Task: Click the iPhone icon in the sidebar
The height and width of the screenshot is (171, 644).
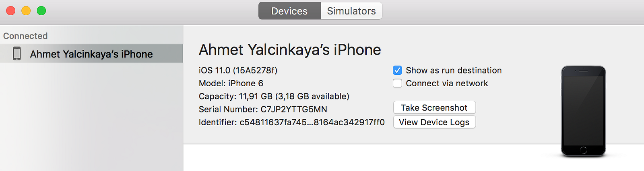Action: tap(17, 53)
